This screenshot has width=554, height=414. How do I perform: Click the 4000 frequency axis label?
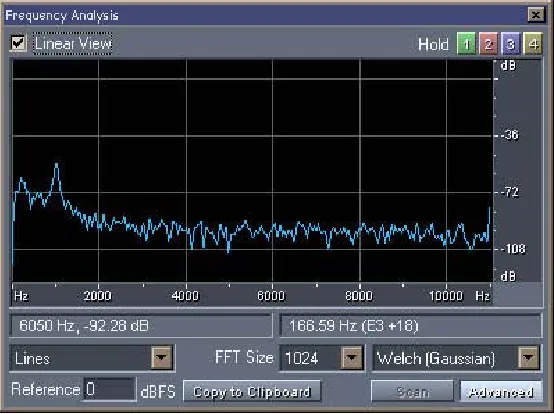(185, 295)
